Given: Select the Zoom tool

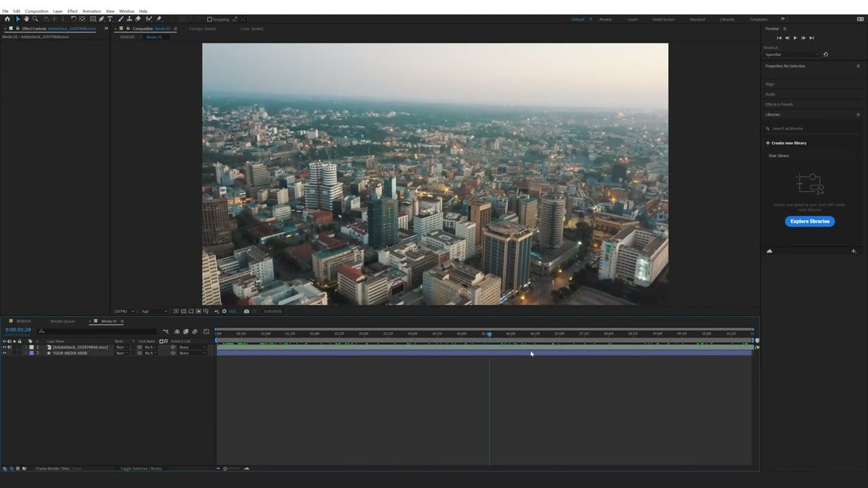Looking at the screenshot, I should [34, 19].
